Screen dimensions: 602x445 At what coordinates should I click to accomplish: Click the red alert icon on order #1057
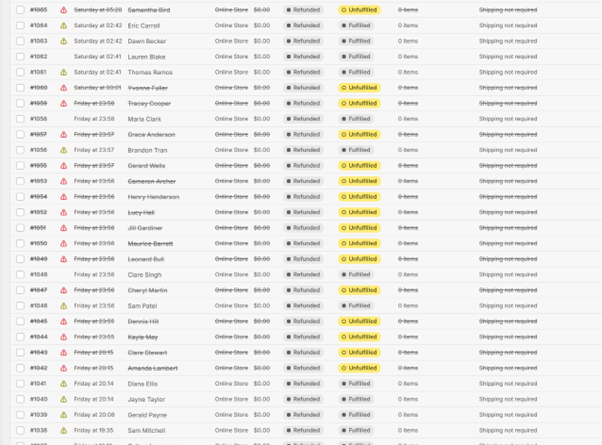64,134
